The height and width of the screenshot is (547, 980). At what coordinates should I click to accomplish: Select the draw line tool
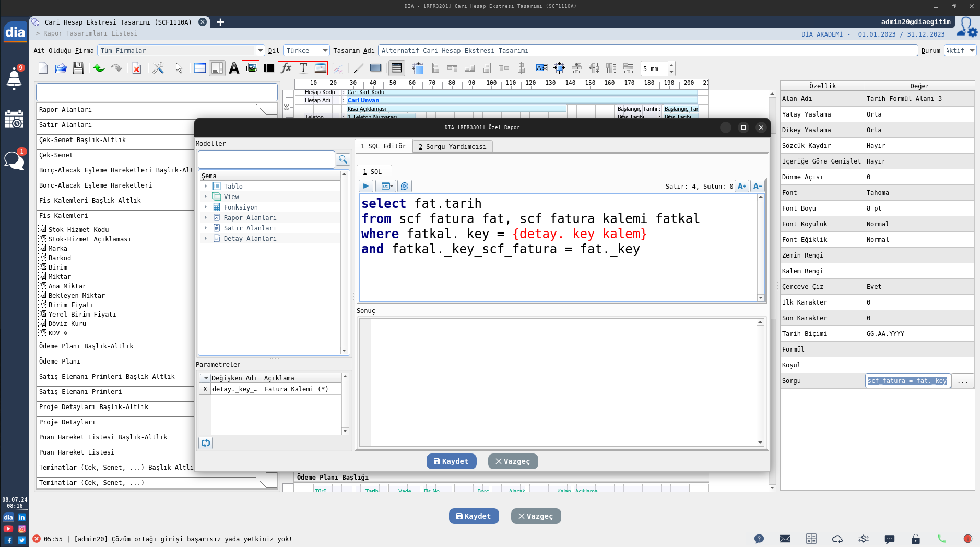[358, 68]
